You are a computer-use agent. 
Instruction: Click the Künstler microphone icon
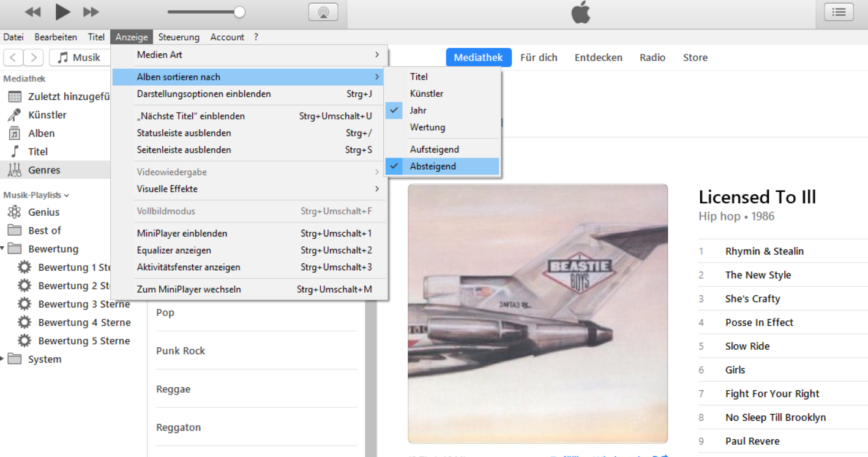(x=15, y=115)
